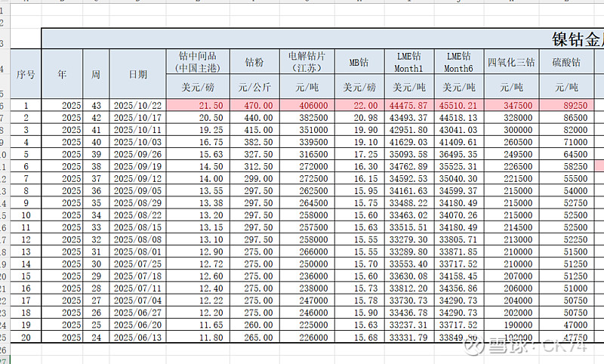Select cell value 382500
The width and height of the screenshot is (604, 364).
click(307, 118)
